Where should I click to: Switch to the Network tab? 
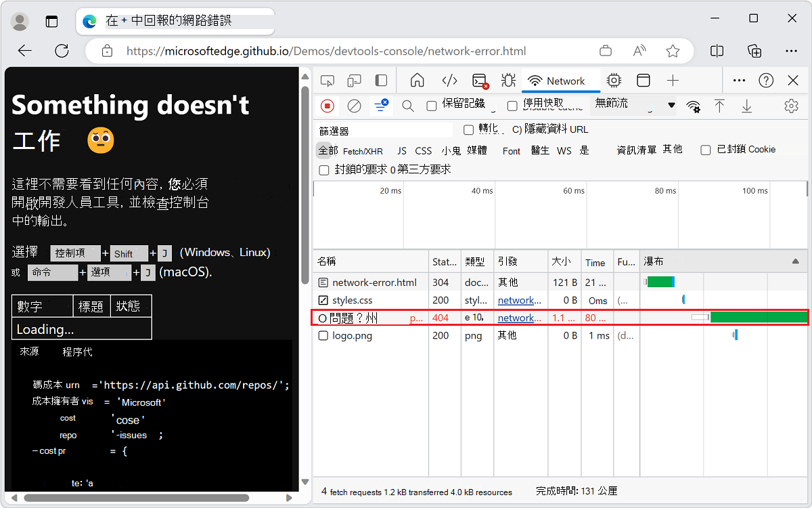click(561, 80)
